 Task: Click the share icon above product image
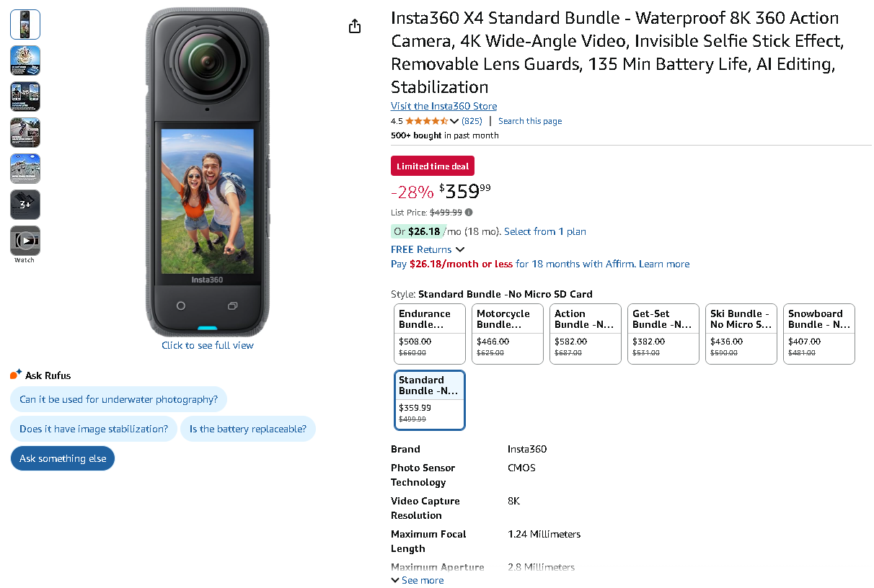pos(354,27)
